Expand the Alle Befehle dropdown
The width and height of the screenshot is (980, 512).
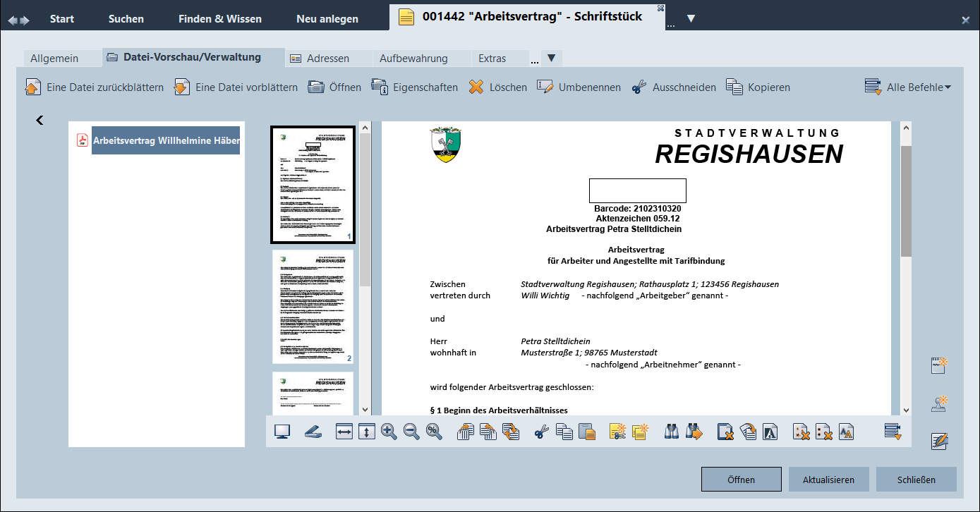(x=908, y=87)
